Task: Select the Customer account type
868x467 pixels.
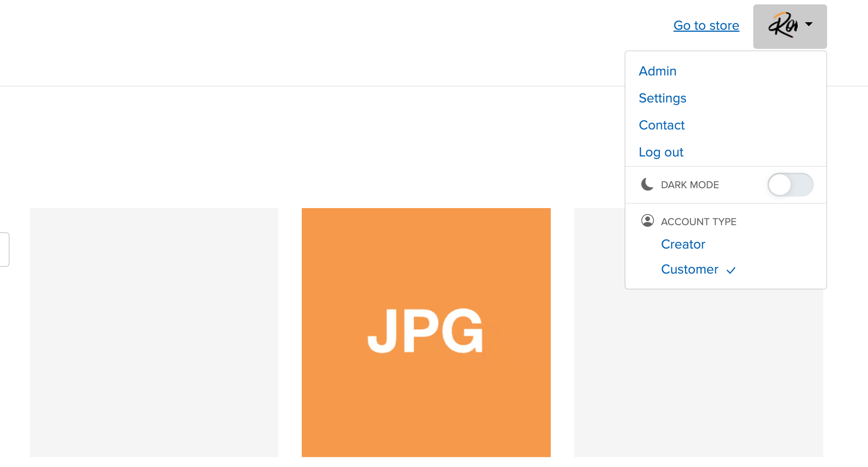Action: [x=690, y=269]
